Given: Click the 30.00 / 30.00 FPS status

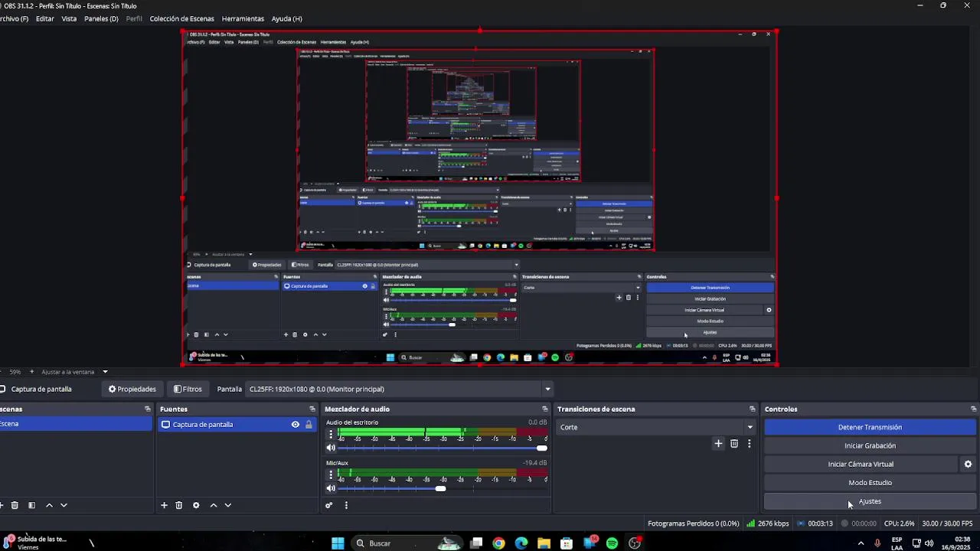Looking at the screenshot, I should [947, 523].
